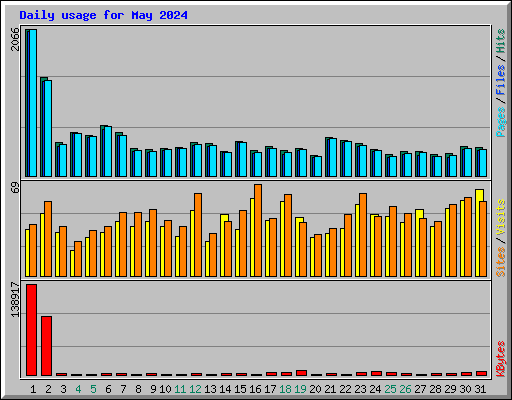Screen dimensions: 512x400
Task: Click the 69 axis maximum label
Action: (15, 188)
